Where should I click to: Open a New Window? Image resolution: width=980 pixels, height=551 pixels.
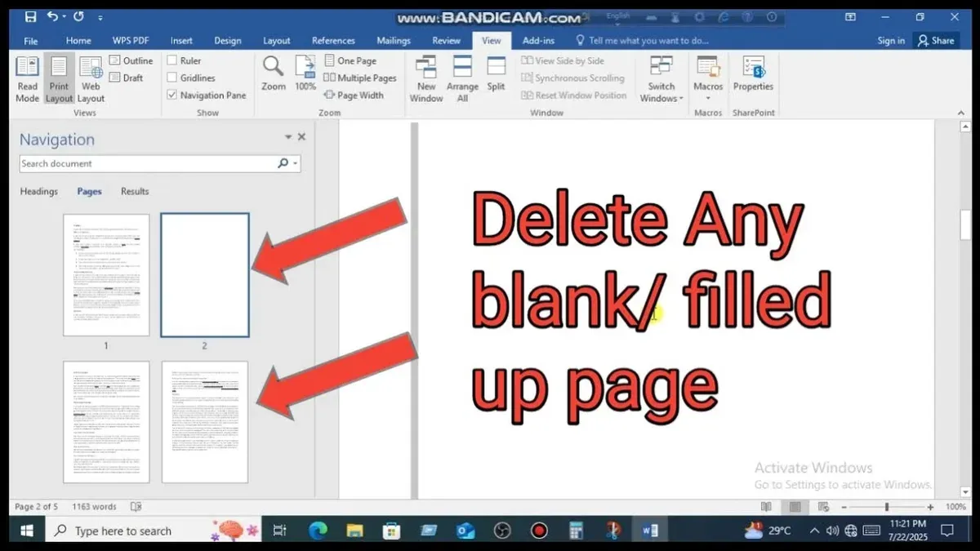click(x=426, y=79)
